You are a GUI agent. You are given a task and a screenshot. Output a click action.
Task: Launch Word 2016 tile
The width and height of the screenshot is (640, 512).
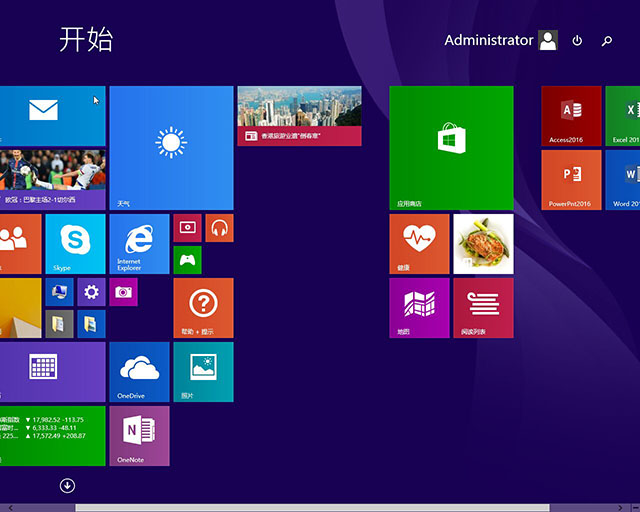click(x=623, y=180)
